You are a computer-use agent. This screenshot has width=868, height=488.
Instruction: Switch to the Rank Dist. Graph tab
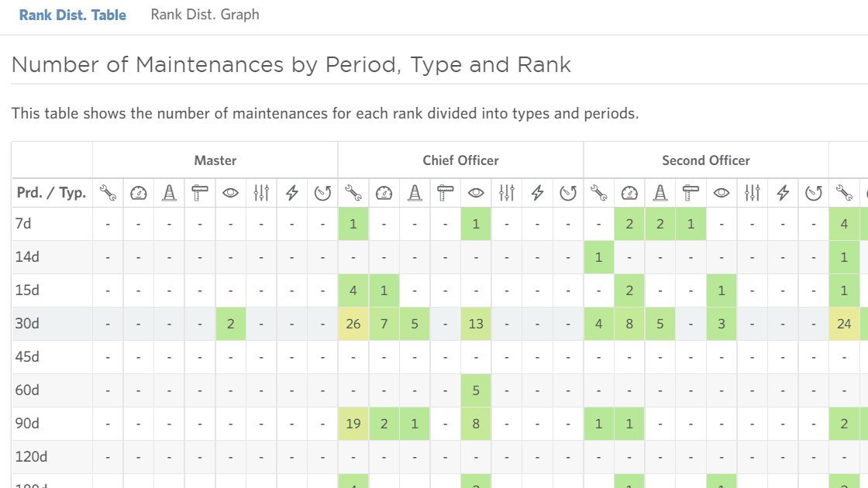[x=205, y=14]
